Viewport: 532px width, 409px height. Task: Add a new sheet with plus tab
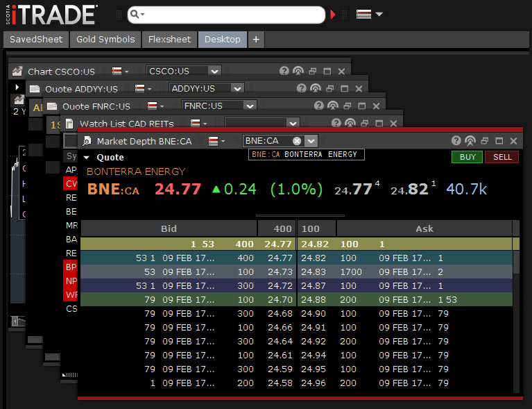[x=255, y=40]
